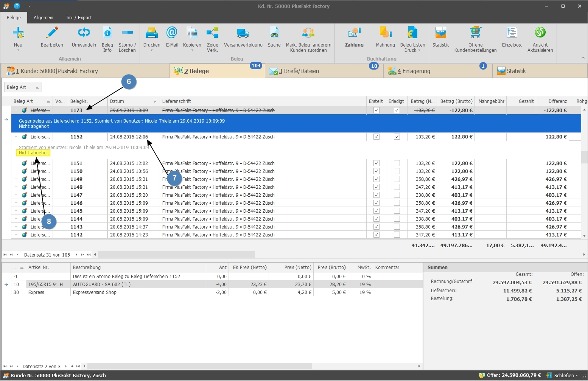
Task: Click globe icon of Beleg 1151
Action: point(25,163)
